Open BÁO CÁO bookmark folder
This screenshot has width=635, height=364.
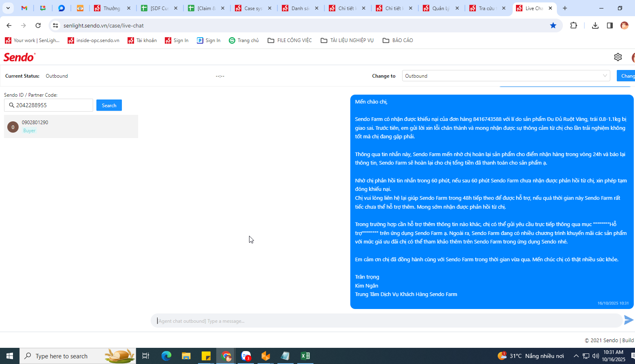coord(398,40)
